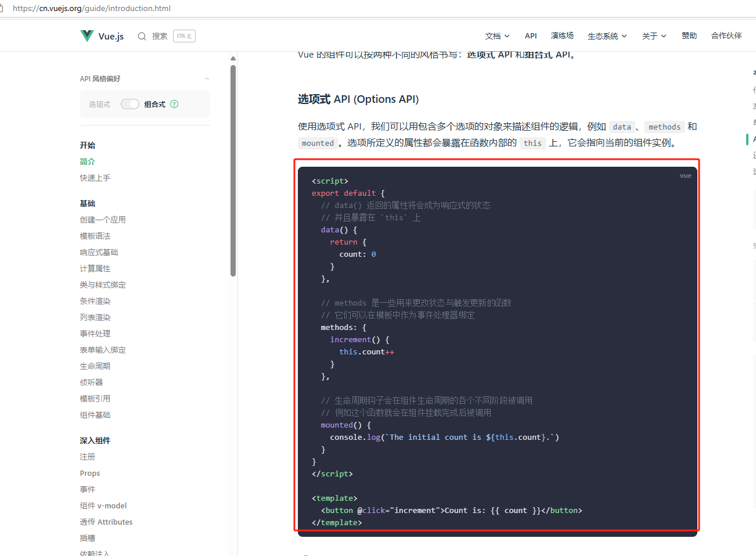756x556 pixels.
Task: Click the sidebar vertical scrollbar thumb
Action: (x=233, y=170)
